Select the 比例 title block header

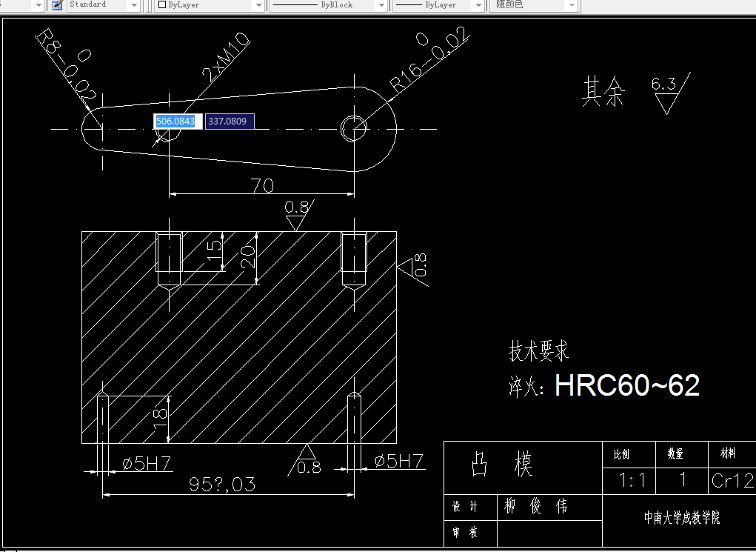click(x=621, y=454)
